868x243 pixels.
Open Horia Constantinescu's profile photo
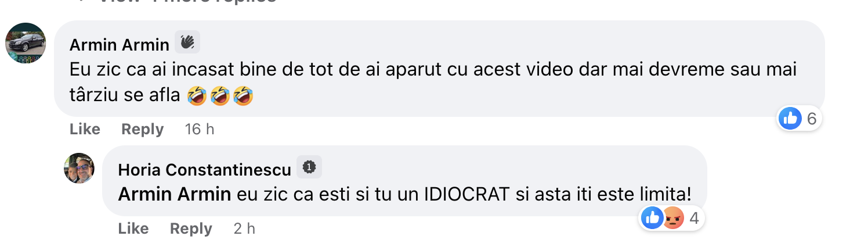(79, 169)
